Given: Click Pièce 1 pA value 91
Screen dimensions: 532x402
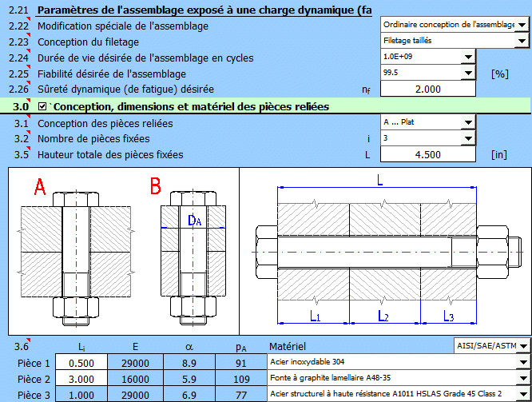Looking at the screenshot, I should [241, 363].
